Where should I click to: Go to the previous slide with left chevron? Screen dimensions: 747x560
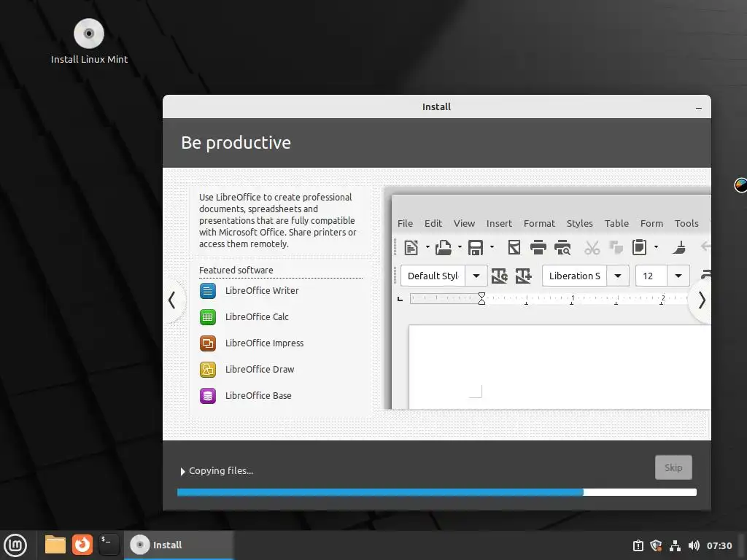point(171,300)
